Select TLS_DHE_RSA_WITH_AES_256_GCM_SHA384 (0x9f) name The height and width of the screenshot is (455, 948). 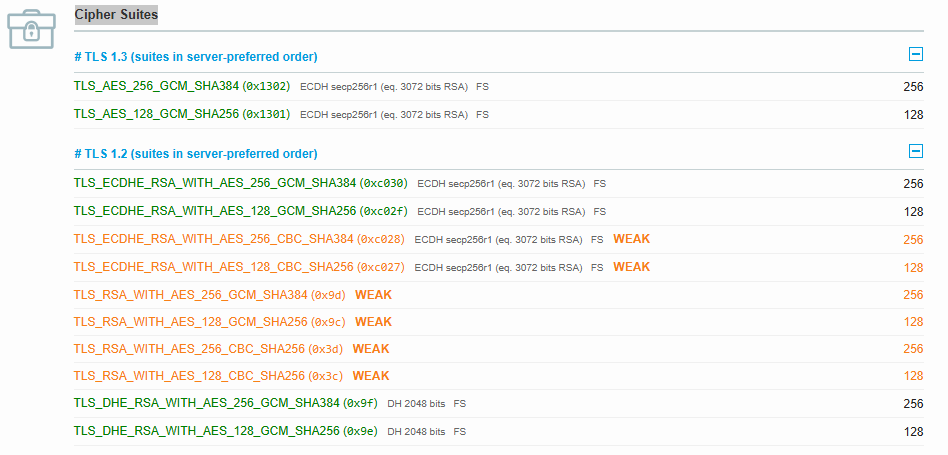226,403
